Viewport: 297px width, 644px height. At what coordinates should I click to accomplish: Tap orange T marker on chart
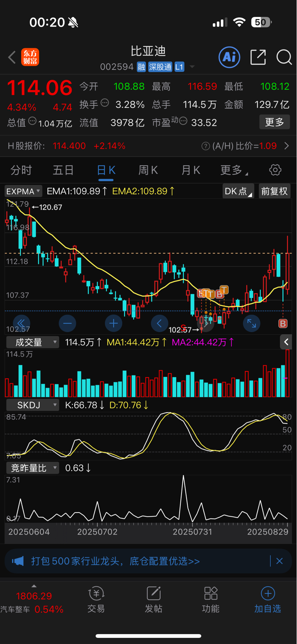[x=224, y=290]
